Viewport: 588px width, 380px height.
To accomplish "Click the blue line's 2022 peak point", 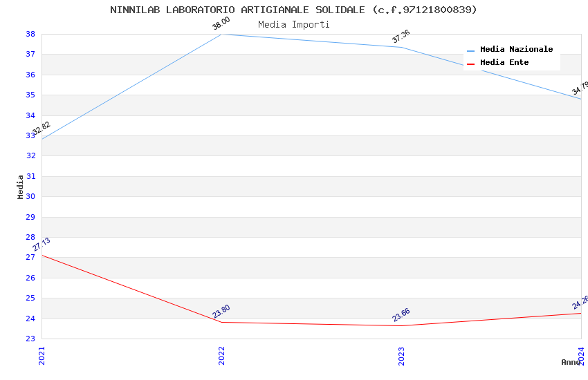I will point(221,34).
